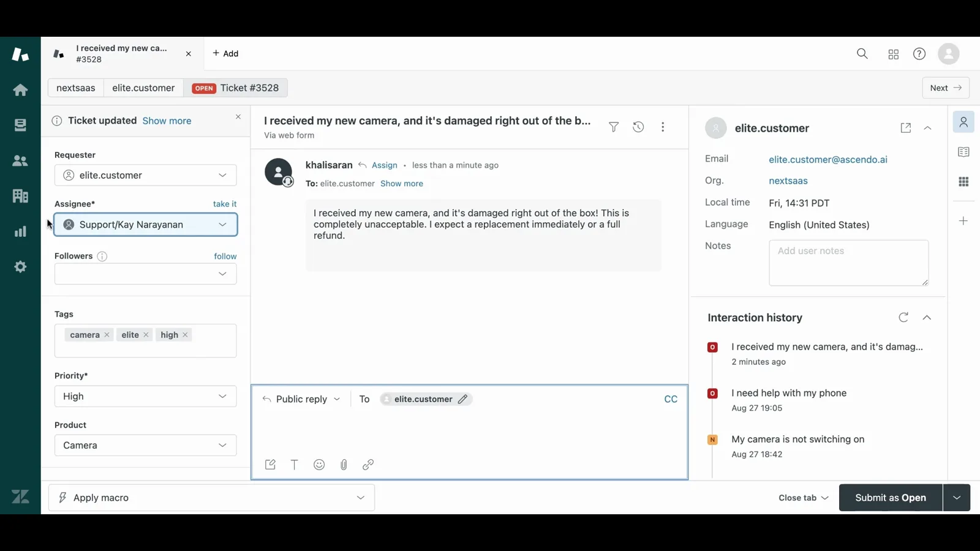
Task: Open the Requester dropdown
Action: [x=146, y=175]
